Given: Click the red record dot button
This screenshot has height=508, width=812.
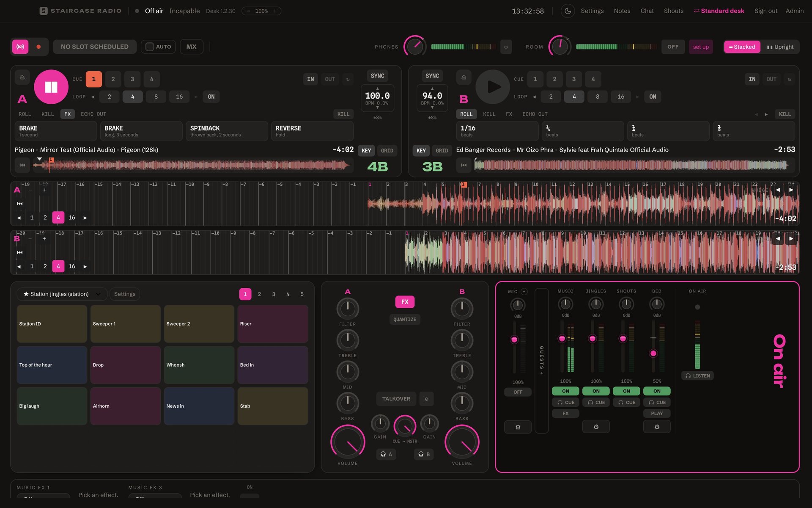Looking at the screenshot, I should [x=38, y=47].
